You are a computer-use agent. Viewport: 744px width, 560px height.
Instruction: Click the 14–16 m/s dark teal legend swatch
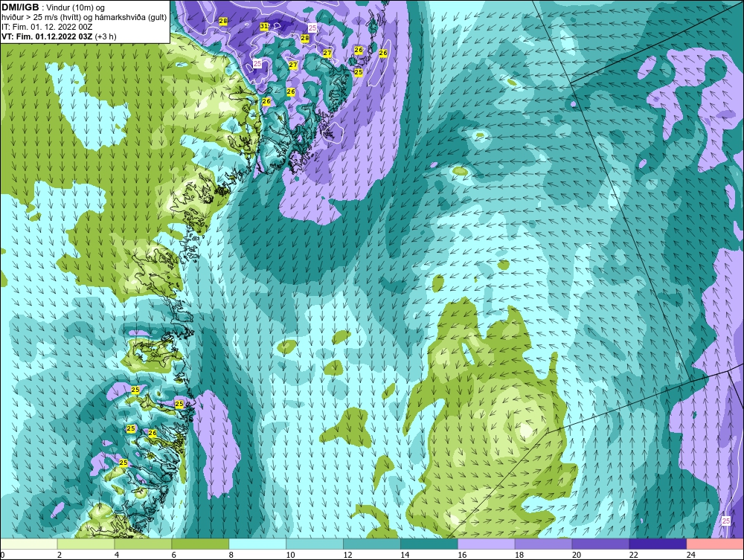click(429, 544)
